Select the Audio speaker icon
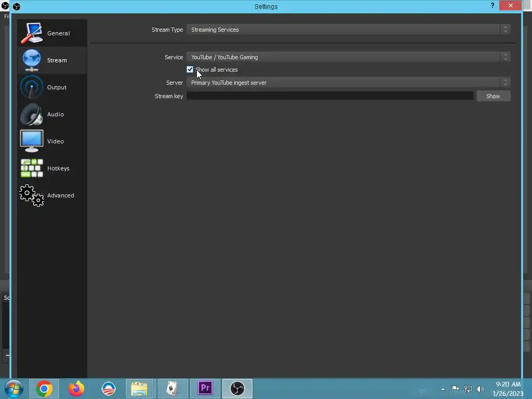The image size is (532, 399). click(32, 114)
